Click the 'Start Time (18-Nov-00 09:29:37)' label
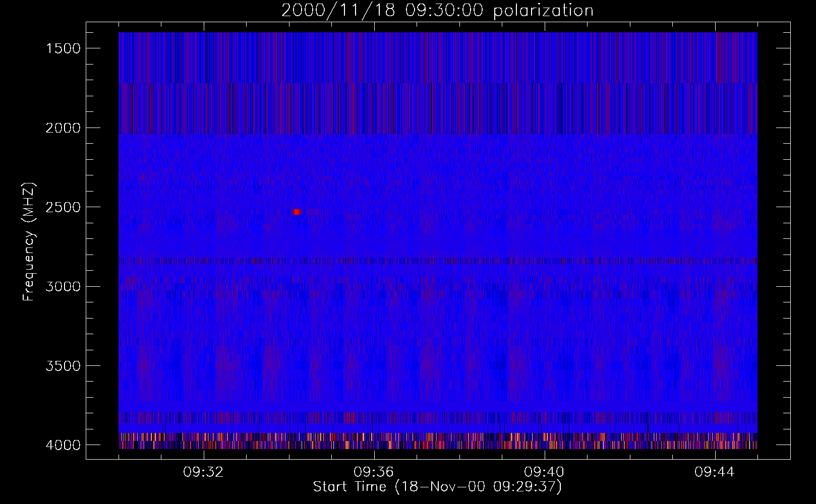 coord(437,487)
